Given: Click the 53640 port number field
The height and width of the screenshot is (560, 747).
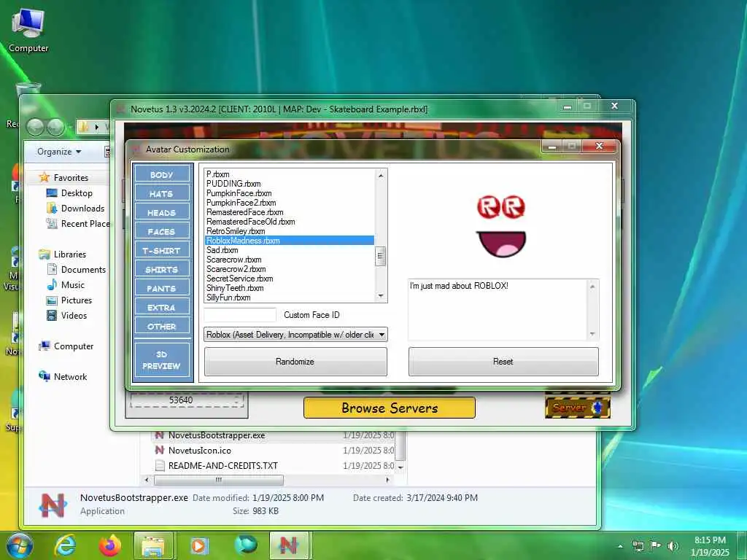Looking at the screenshot, I should point(181,400).
